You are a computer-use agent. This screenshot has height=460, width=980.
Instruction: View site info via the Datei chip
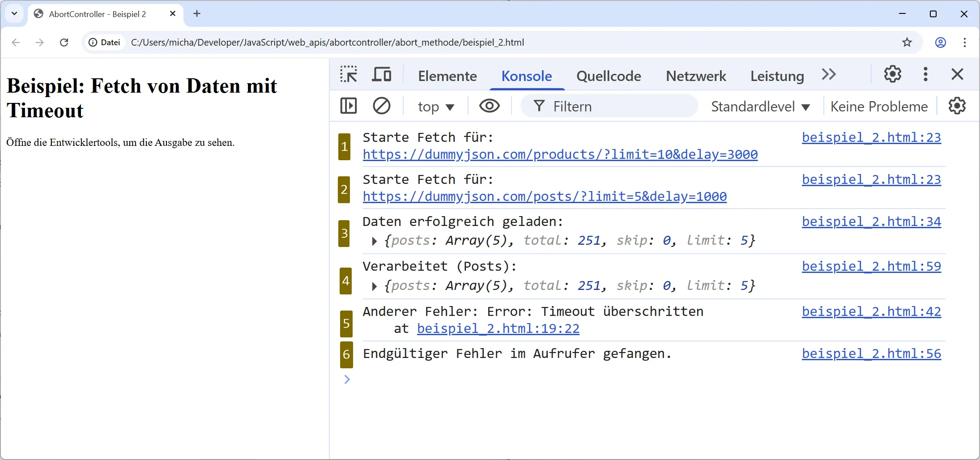tap(104, 43)
